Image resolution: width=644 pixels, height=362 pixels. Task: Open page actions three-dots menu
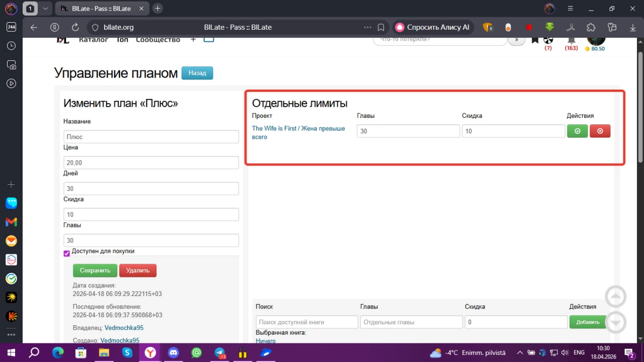368,27
